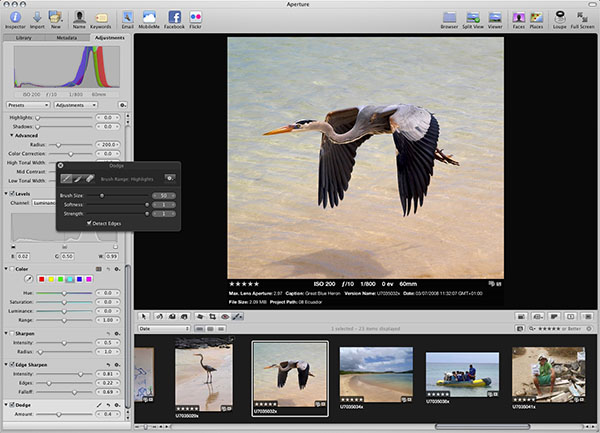Toggle the Detect Edges checkbox
600x433 pixels.
[90, 222]
